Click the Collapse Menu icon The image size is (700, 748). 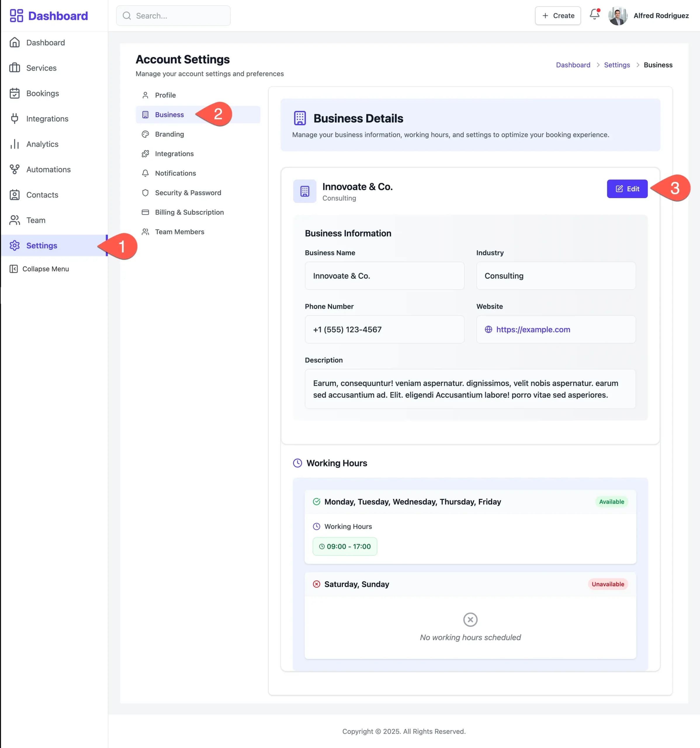(x=13, y=269)
